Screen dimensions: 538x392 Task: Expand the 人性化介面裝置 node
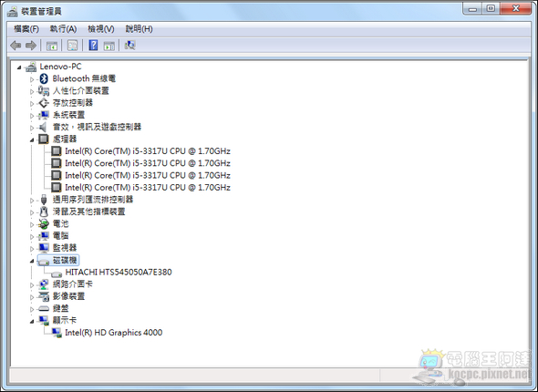pos(32,91)
